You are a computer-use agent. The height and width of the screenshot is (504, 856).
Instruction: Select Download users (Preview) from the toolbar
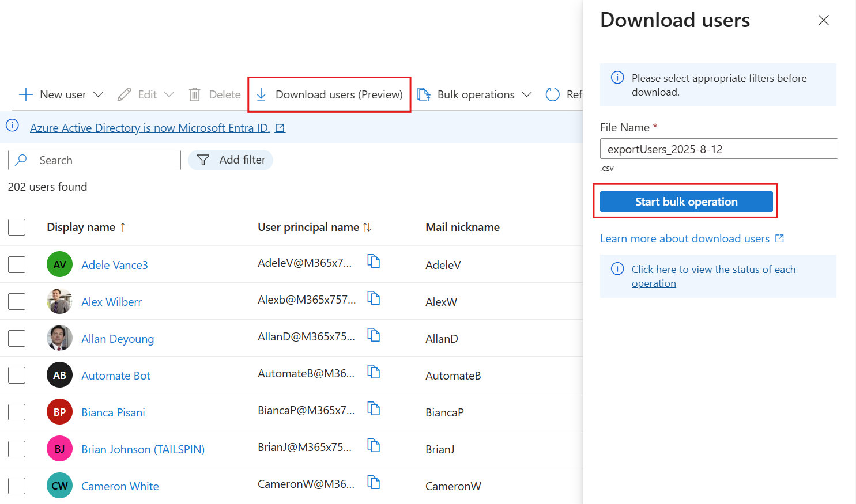coord(339,94)
